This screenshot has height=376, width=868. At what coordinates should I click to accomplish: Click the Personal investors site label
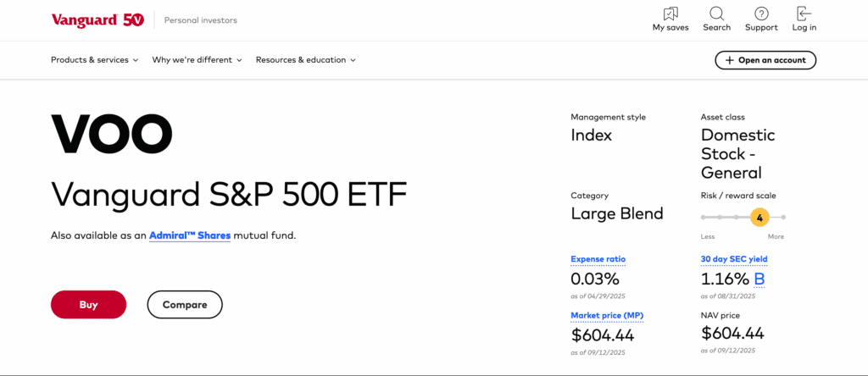pos(201,20)
